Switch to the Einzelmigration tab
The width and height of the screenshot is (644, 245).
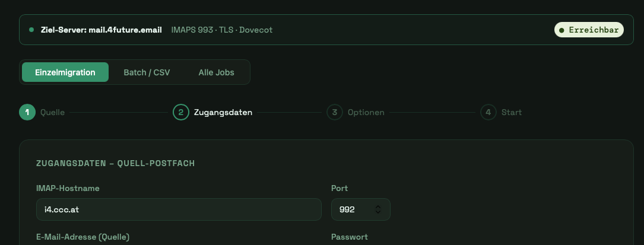click(x=65, y=72)
